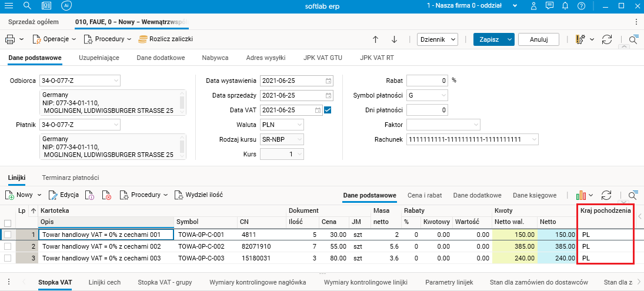
Task: Open the news/reader icon in title bar
Action: point(47,6)
